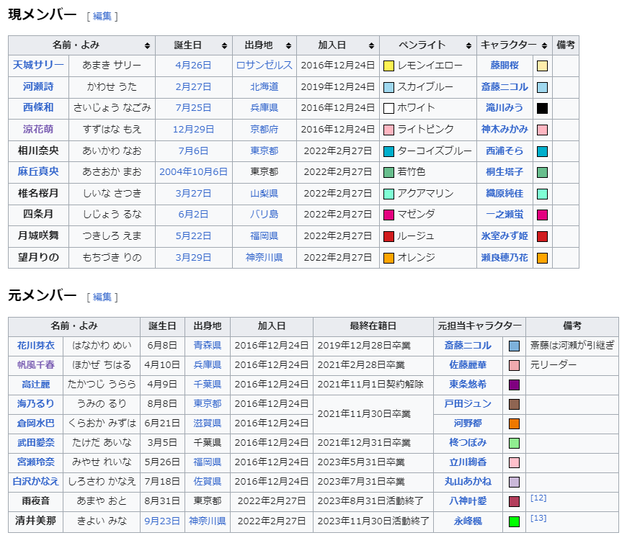Screen dimensions: 640x543
Task: Click the 佐賀県 birthplace link
Action: pos(207,481)
